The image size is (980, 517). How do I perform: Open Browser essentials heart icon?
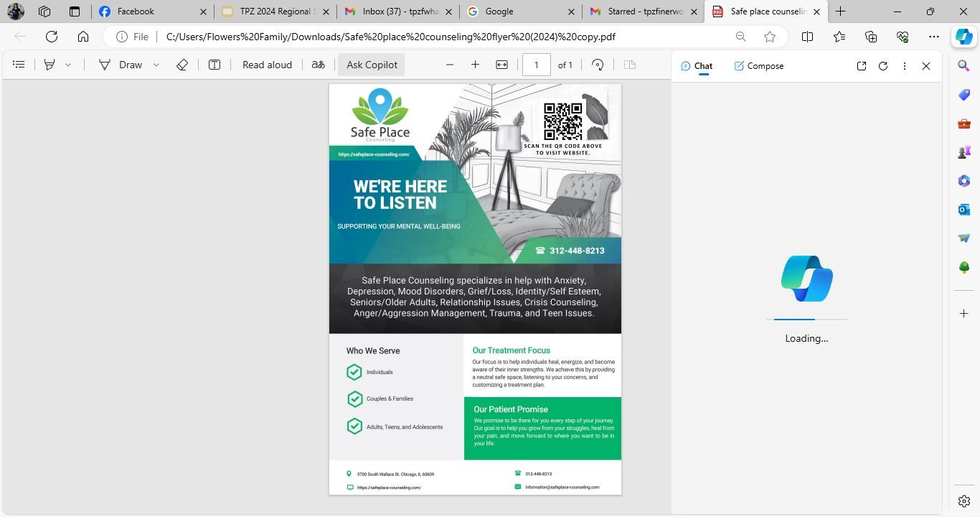coord(903,37)
